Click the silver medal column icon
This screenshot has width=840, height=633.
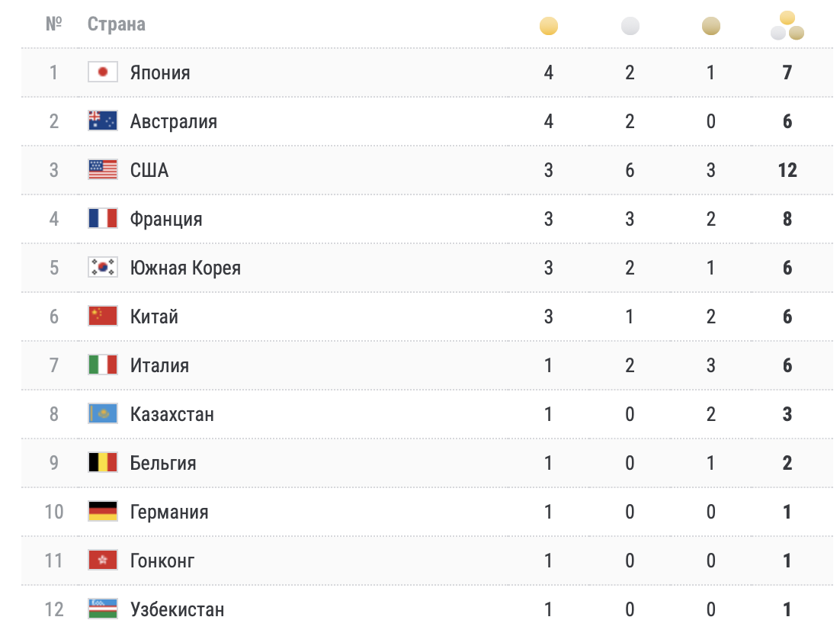pyautogui.click(x=630, y=27)
